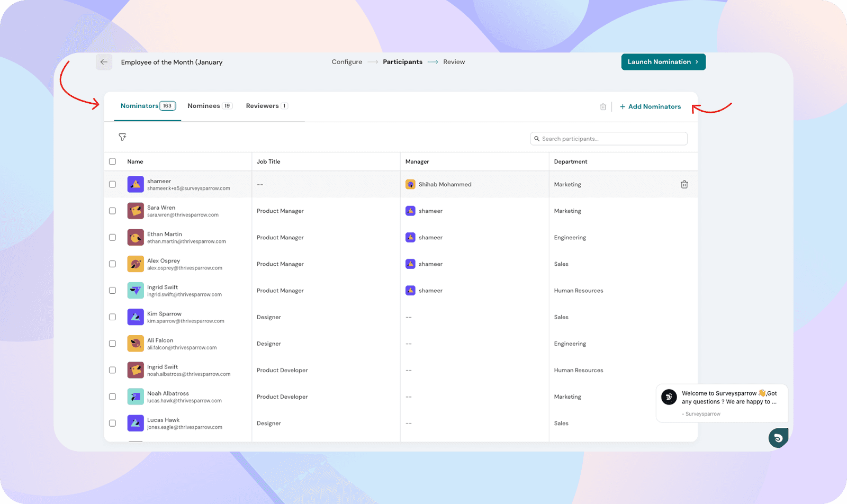Click Shihab Mohammed's manager avatar
The width and height of the screenshot is (847, 504).
tap(410, 185)
